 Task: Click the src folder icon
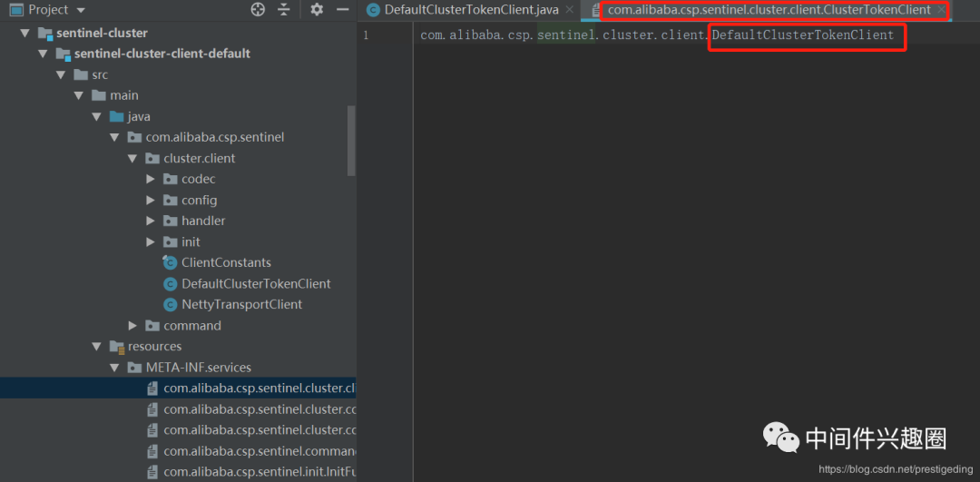tap(81, 75)
